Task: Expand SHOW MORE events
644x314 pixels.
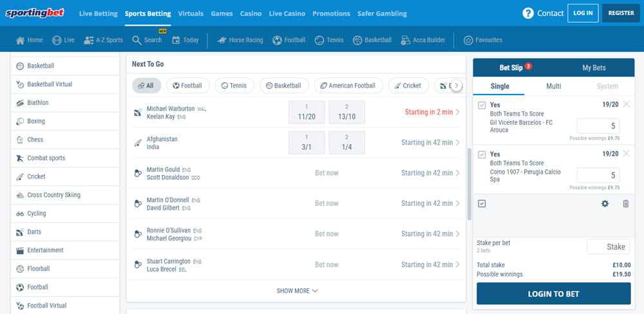Action: 296,291
